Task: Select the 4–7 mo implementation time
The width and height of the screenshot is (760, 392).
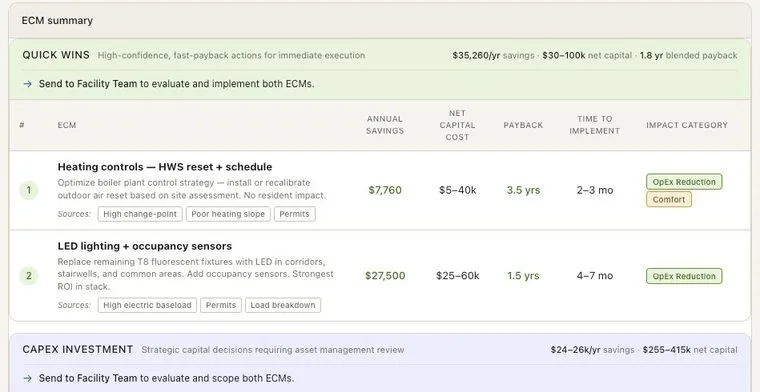Action: click(x=595, y=276)
